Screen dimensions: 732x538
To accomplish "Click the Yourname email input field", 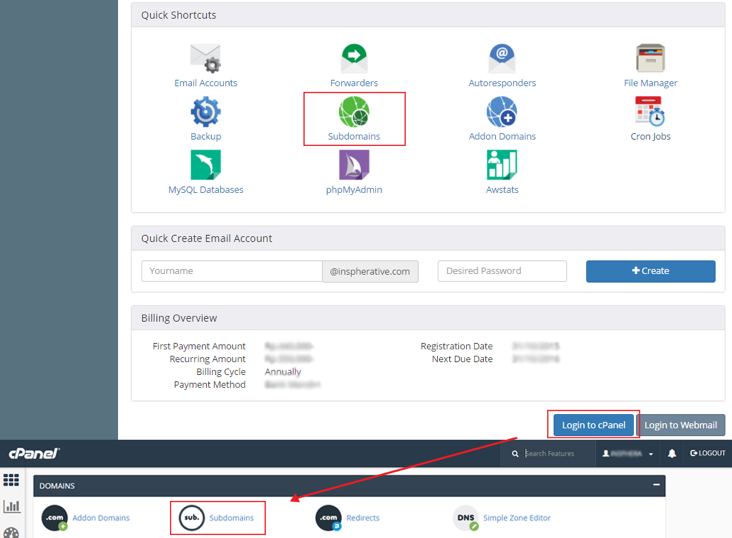I will [x=232, y=271].
